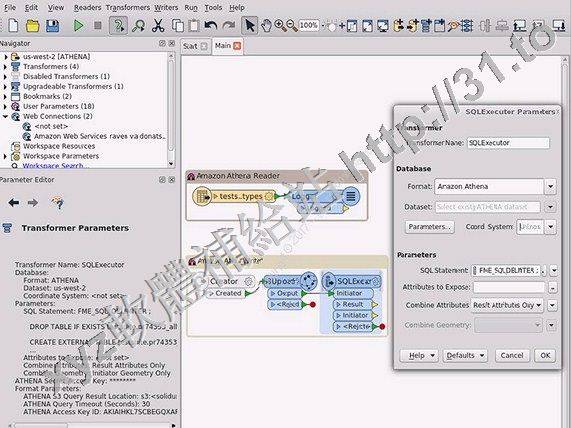The height and width of the screenshot is (428, 571).
Task: Click the Paste clipboard icon
Action: tap(194, 26)
